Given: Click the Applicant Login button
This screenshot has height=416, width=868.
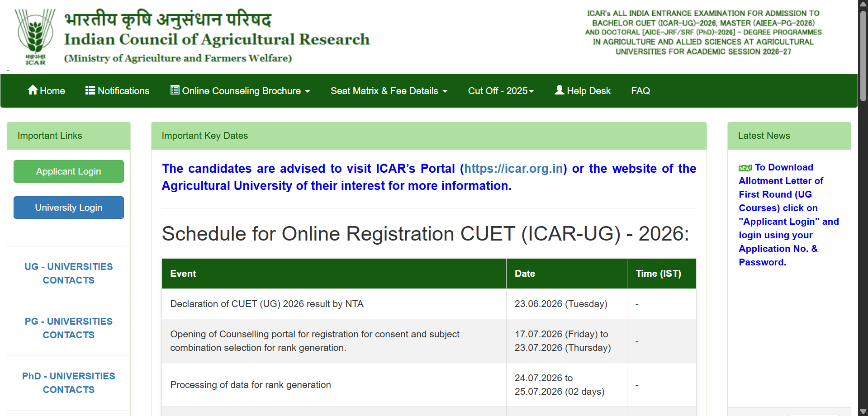Looking at the screenshot, I should click(69, 171).
